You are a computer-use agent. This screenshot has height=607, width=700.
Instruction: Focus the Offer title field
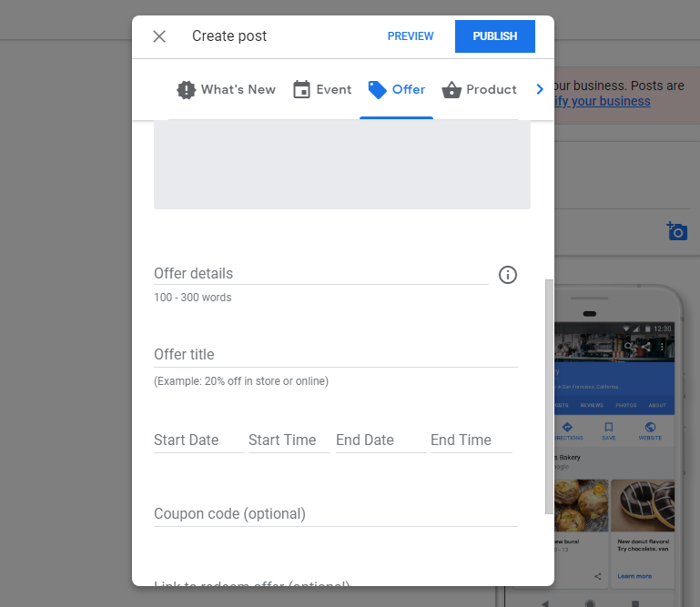(x=336, y=355)
